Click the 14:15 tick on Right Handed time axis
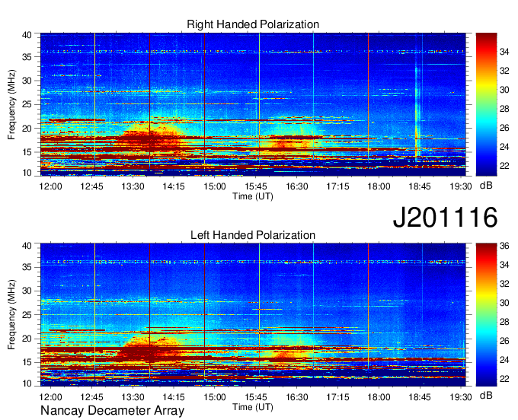Image resolution: width=518 pixels, height=420 pixels. (174, 186)
